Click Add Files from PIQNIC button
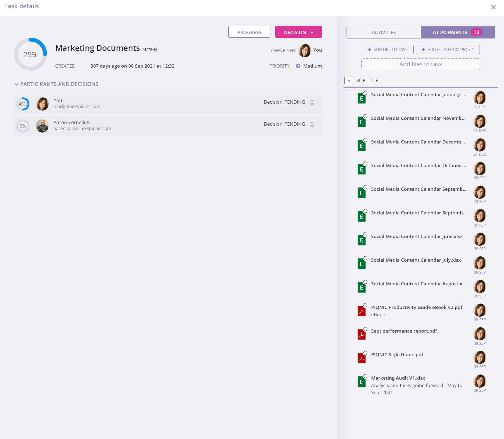This screenshot has height=439, width=504. point(448,49)
